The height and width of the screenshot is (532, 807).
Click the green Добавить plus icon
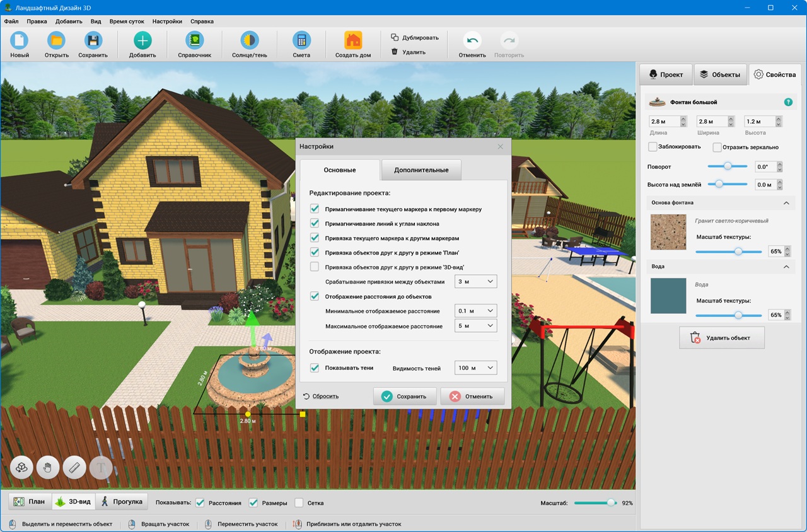coord(142,41)
